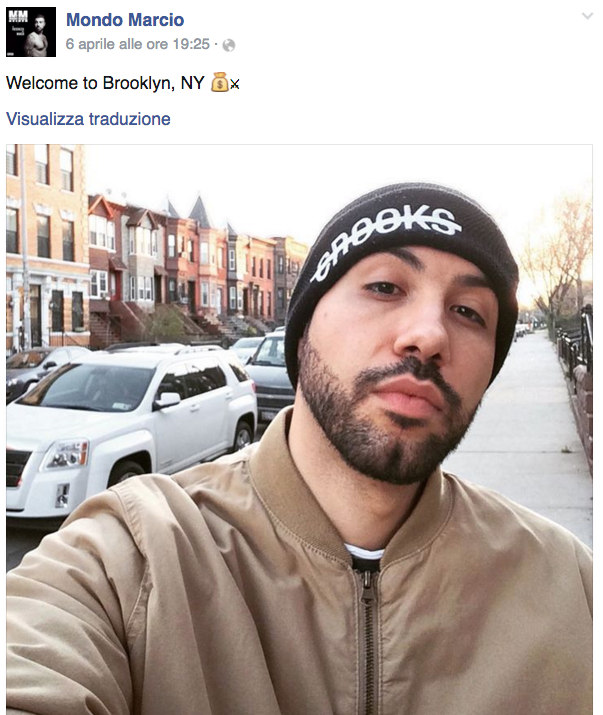
Task: Click the tall brick building with windows
Action: pyautogui.click(x=46, y=246)
